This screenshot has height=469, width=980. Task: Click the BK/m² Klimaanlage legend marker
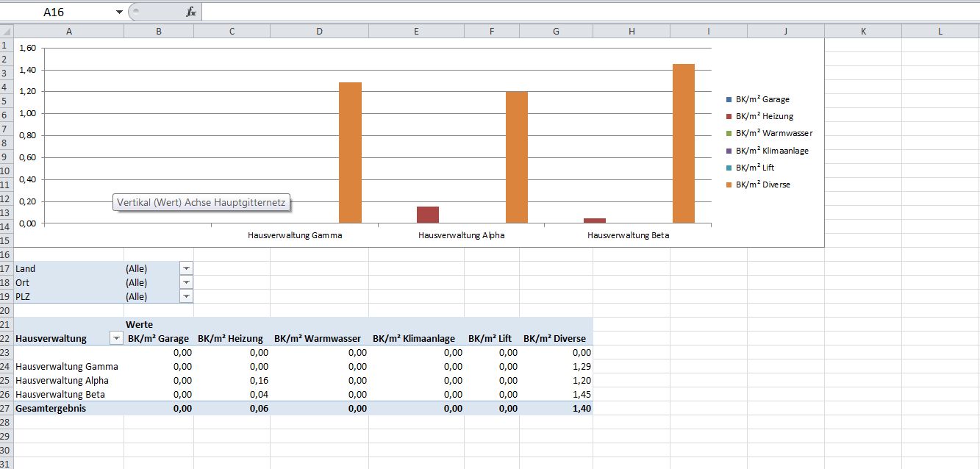pos(729,151)
